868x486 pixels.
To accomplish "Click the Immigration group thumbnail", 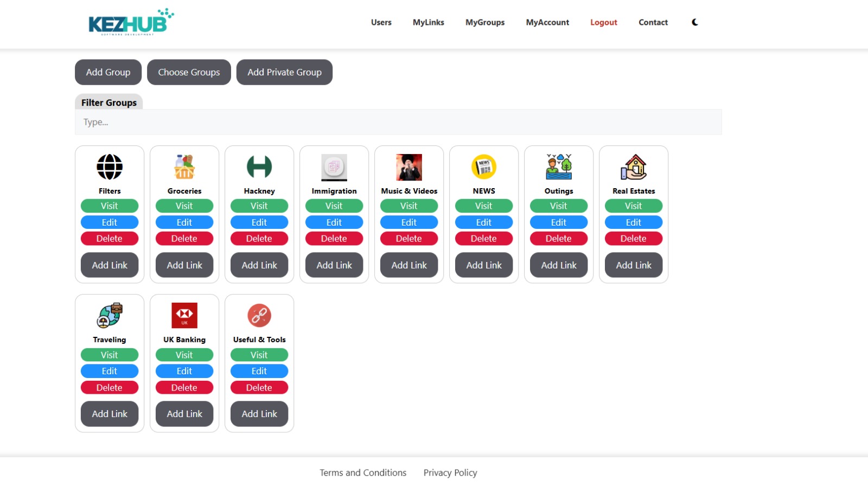I will pos(334,167).
